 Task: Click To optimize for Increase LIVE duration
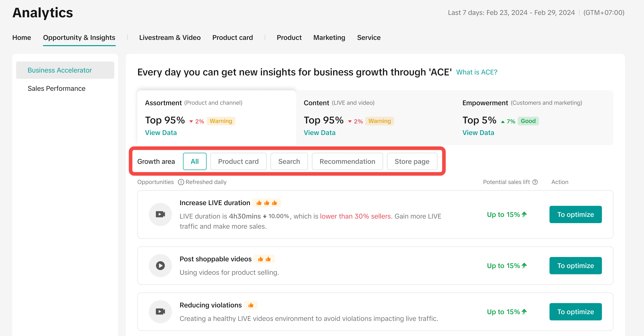click(x=575, y=214)
